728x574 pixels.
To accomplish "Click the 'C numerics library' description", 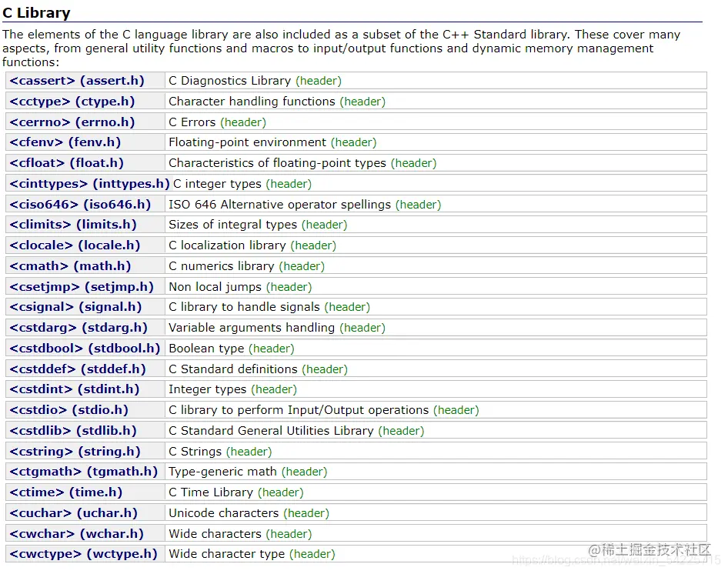I will click(222, 266).
